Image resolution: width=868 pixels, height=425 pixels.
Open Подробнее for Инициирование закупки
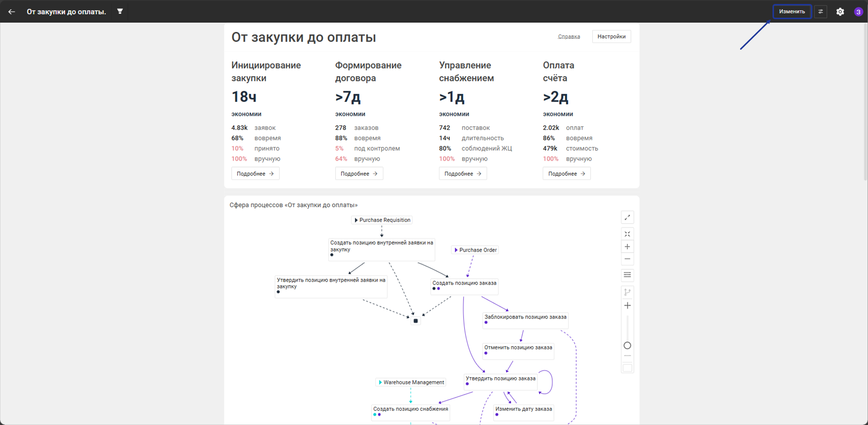click(255, 173)
